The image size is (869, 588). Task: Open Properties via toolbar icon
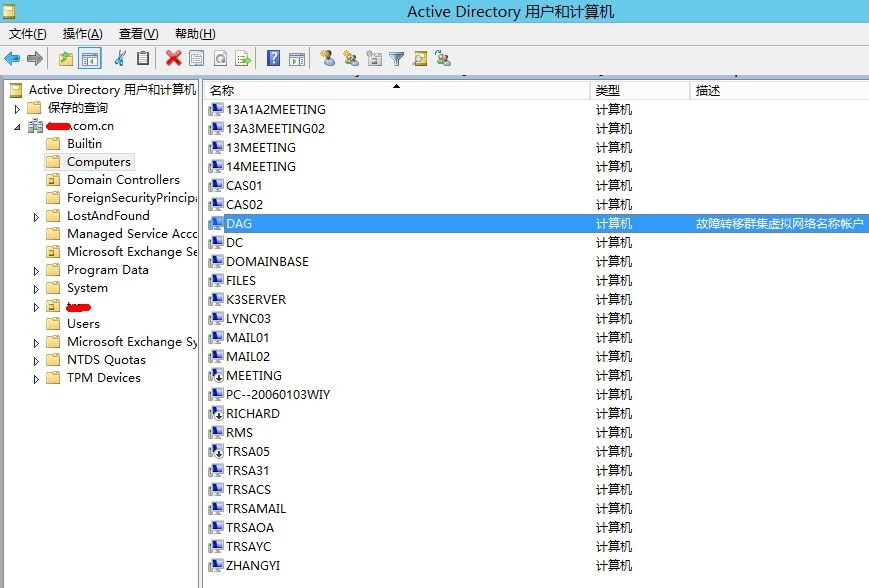197,58
